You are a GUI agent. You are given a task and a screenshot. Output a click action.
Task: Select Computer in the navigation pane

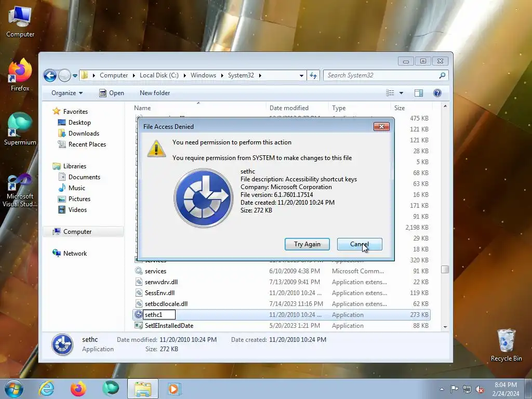point(77,232)
